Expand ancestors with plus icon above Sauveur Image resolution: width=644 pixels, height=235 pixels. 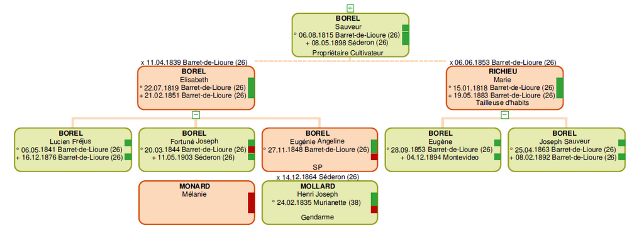[x=350, y=8]
